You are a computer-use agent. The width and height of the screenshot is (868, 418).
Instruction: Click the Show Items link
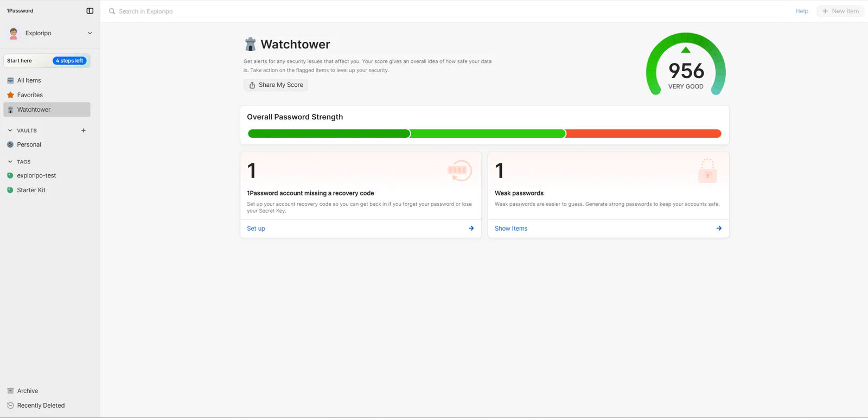click(511, 229)
